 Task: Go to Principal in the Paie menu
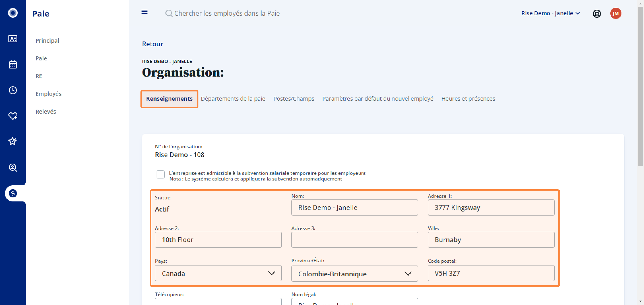pyautogui.click(x=47, y=40)
